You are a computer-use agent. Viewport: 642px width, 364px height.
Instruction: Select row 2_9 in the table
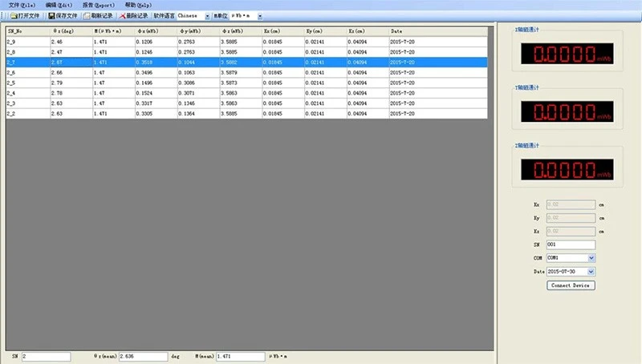[246, 42]
